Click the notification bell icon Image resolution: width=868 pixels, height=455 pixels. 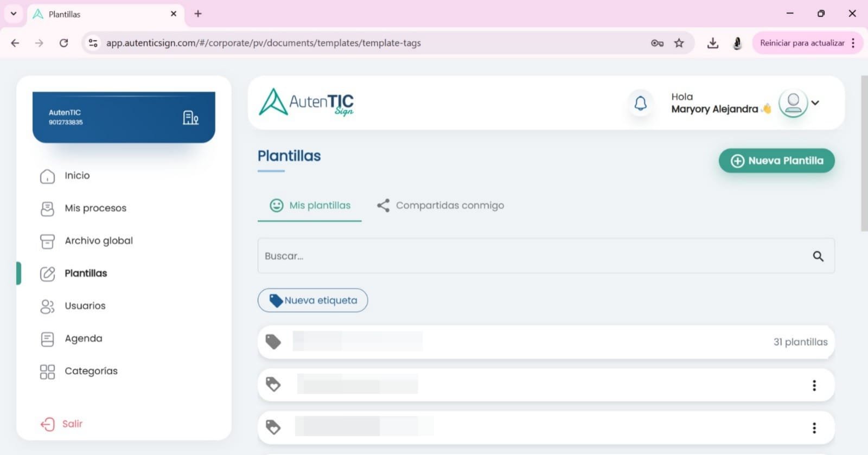[x=641, y=103]
